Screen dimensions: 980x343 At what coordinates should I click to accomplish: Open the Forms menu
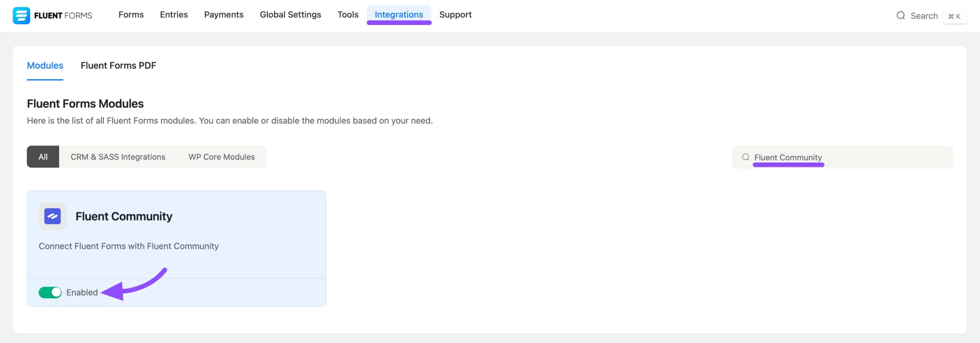click(131, 15)
